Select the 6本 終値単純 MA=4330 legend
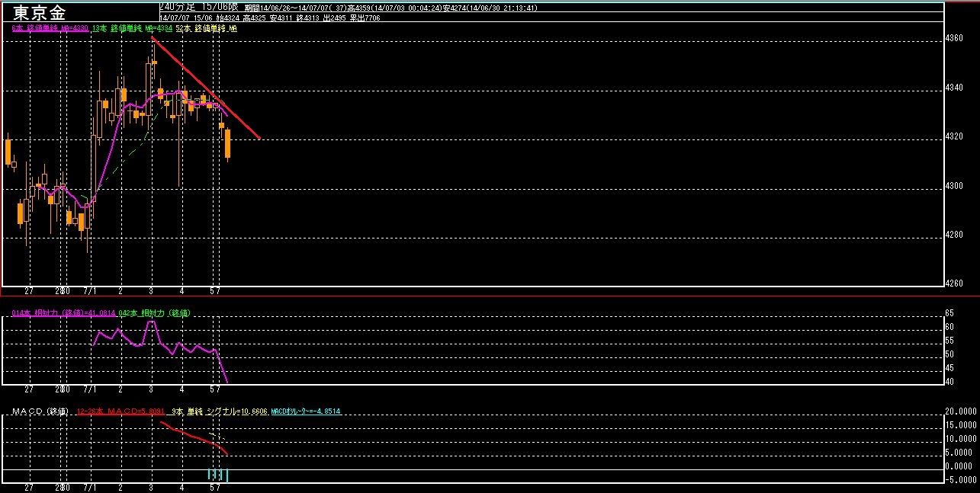Screen dimensions: 980x493 coord(50,28)
